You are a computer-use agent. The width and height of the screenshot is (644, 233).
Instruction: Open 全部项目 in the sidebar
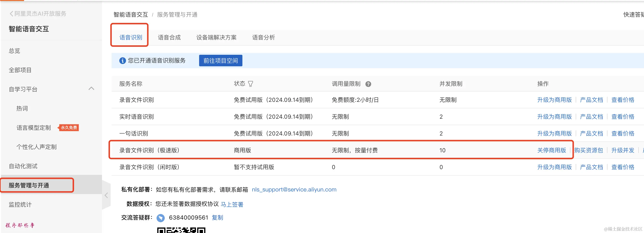pyautogui.click(x=20, y=70)
